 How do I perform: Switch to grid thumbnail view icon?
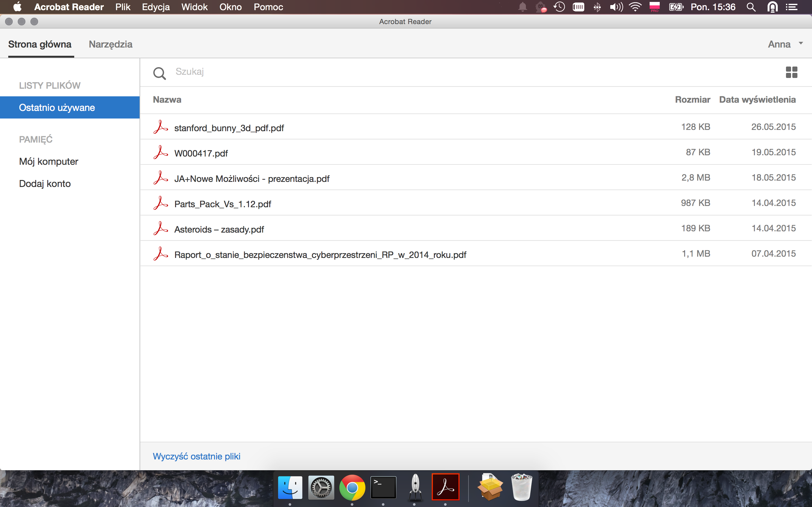(x=791, y=72)
